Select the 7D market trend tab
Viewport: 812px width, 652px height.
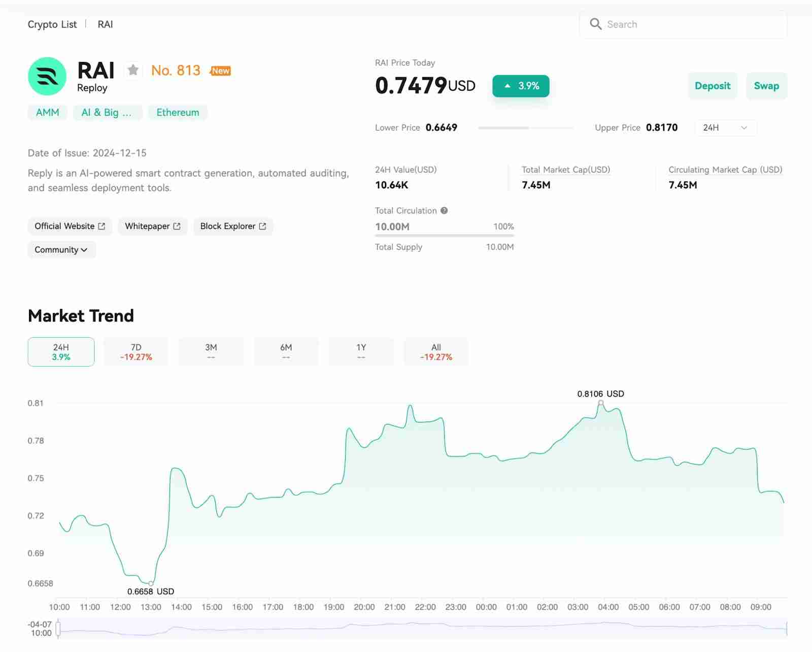[x=136, y=352]
